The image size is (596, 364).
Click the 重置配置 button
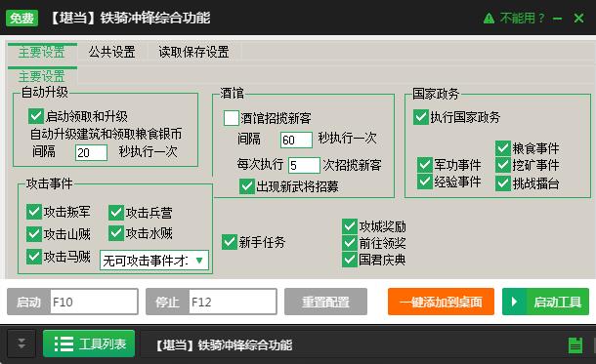click(x=325, y=302)
